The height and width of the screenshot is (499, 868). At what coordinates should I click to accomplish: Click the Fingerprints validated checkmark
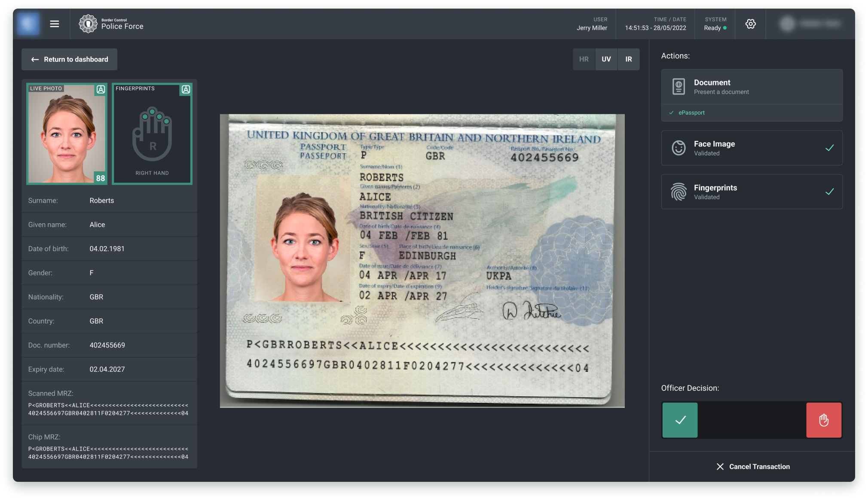point(829,192)
